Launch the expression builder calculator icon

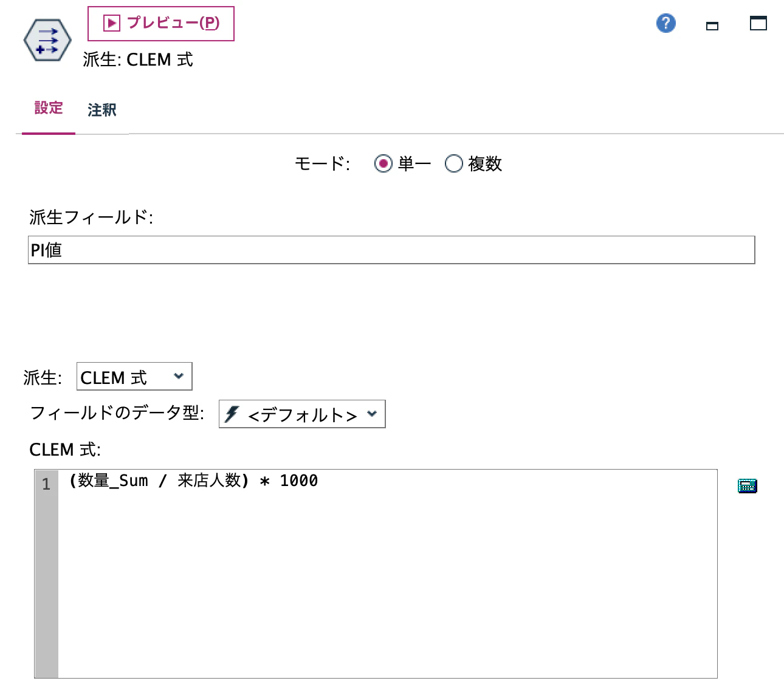(748, 485)
